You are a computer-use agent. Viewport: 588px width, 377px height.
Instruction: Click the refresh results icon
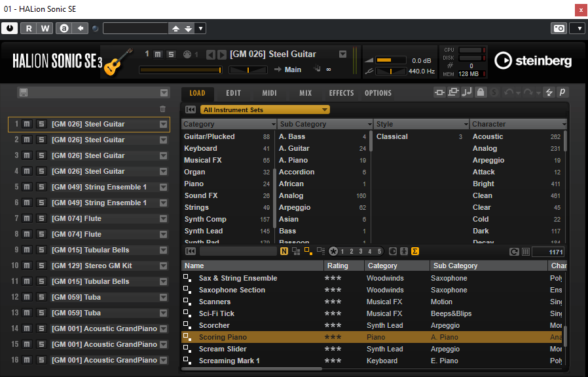tap(514, 252)
